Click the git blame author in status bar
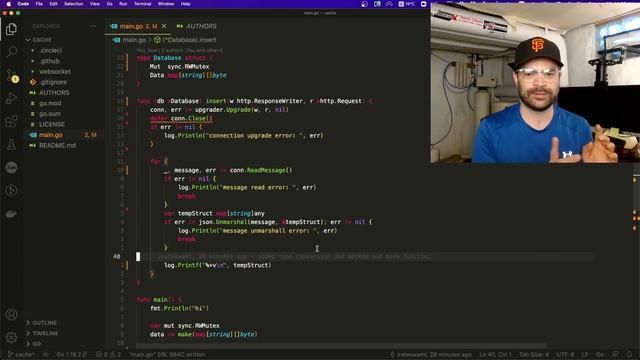Image resolution: width=640 pixels, height=360 pixels. 431,354
